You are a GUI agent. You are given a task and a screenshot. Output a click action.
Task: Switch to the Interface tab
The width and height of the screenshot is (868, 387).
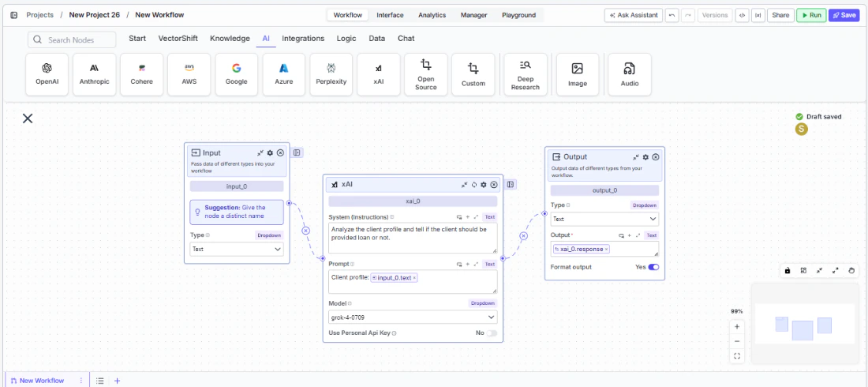coord(391,15)
